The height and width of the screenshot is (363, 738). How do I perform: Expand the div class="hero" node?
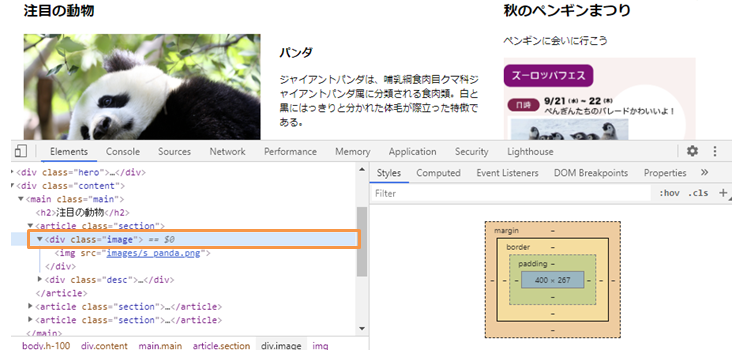coord(13,172)
